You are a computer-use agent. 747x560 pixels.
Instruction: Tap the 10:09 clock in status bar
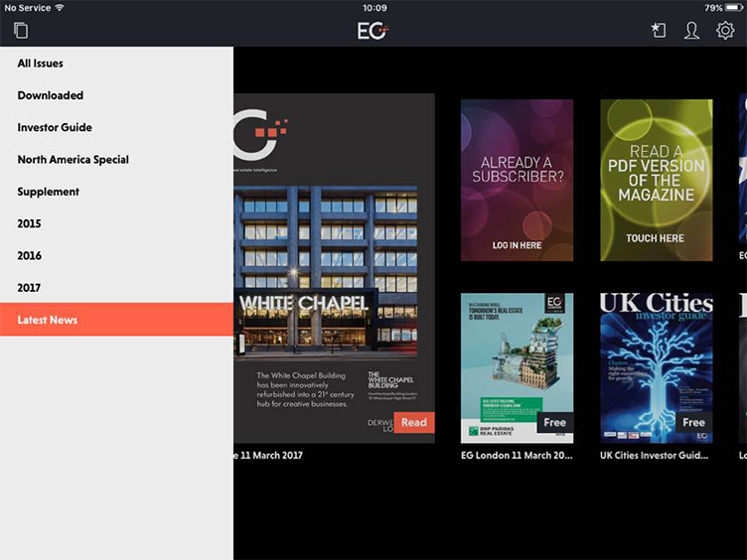[x=374, y=8]
